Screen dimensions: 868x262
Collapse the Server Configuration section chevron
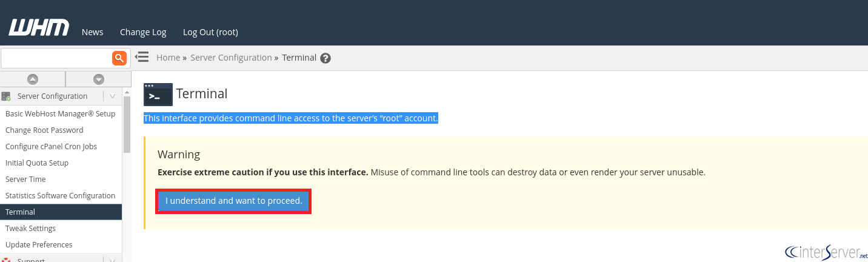point(112,96)
